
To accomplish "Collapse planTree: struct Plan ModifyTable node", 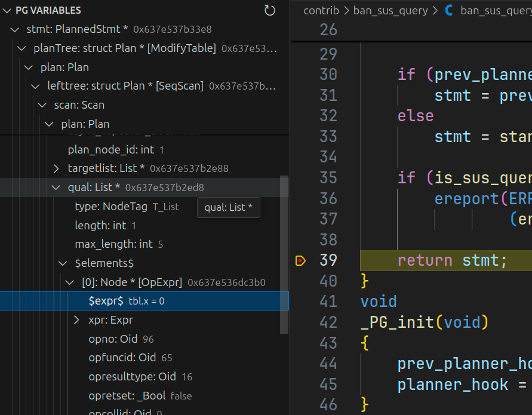I will coord(22,48).
